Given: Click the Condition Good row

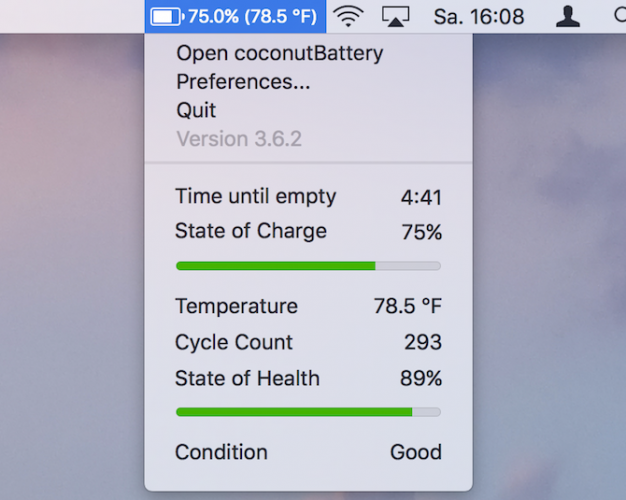Looking at the screenshot, I should [308, 452].
